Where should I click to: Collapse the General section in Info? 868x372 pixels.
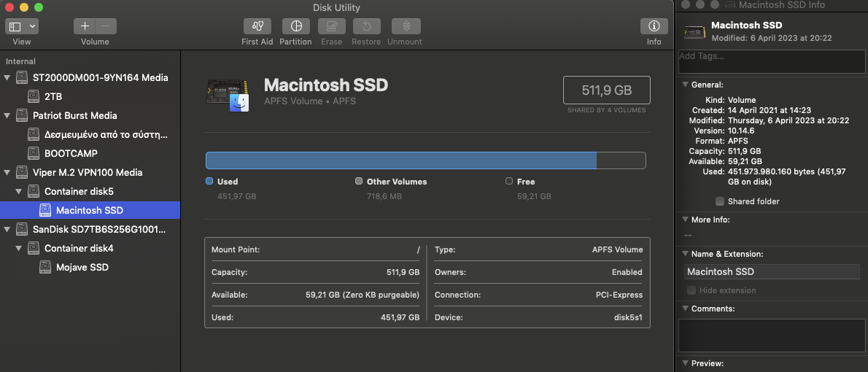click(x=686, y=85)
